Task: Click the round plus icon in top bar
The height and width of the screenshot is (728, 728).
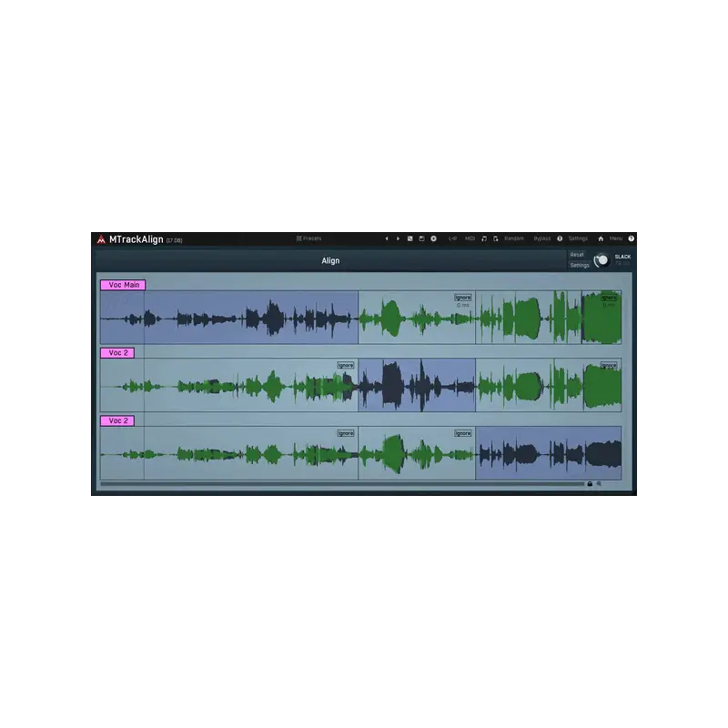Action: (433, 238)
